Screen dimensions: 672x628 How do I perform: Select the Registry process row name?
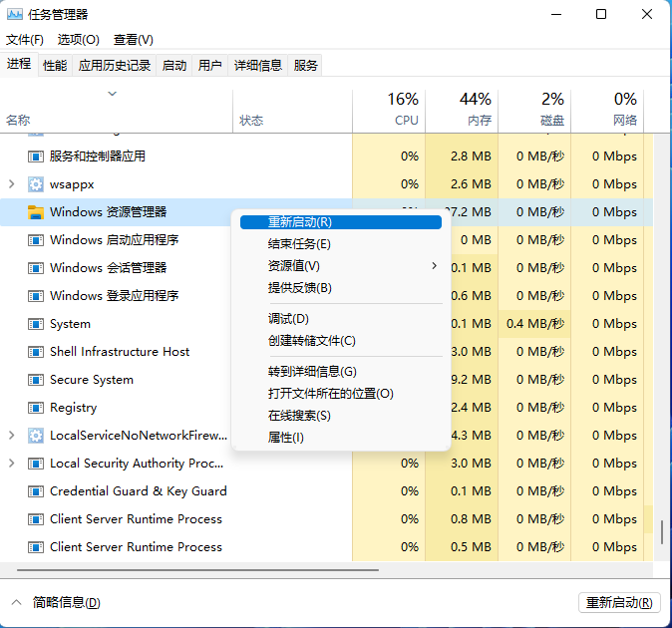[74, 408]
